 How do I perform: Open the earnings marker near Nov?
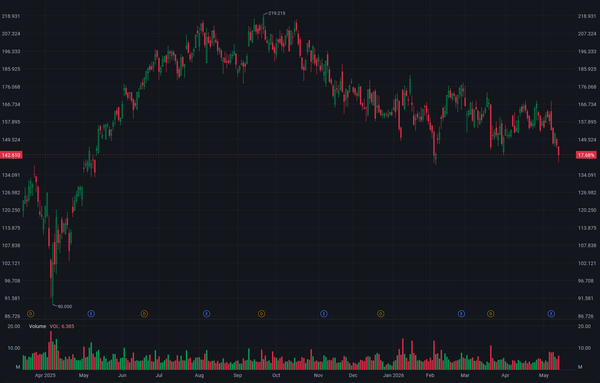coord(324,314)
